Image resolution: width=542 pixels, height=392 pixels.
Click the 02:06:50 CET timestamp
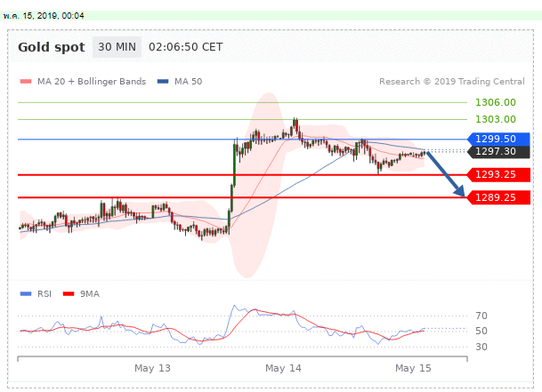point(186,47)
